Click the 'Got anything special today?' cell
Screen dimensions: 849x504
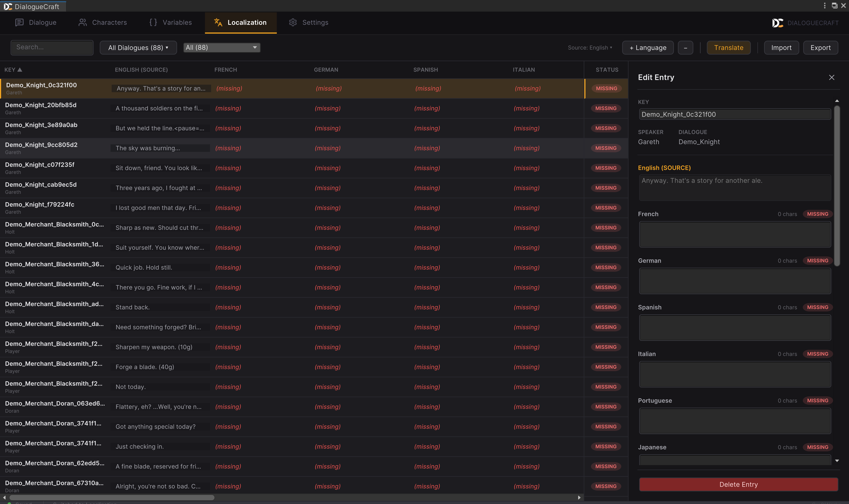160,427
